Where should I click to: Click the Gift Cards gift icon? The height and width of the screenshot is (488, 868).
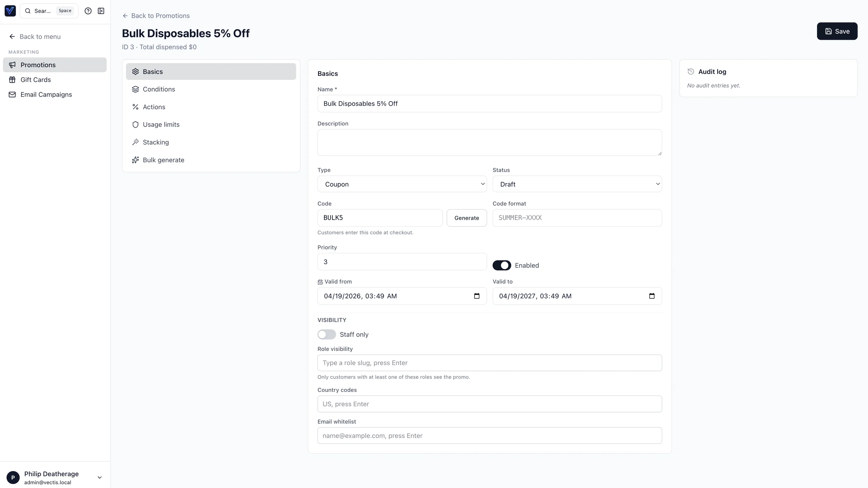pyautogui.click(x=12, y=80)
